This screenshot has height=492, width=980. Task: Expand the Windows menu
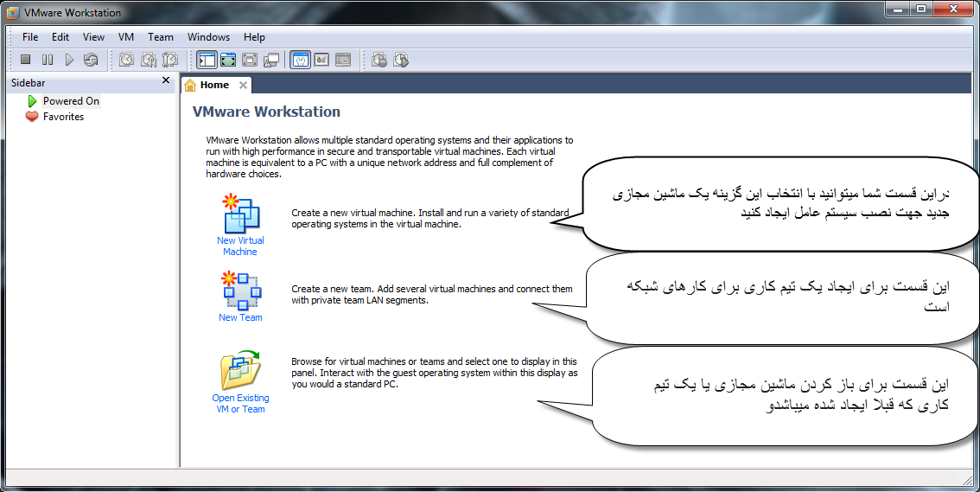click(x=208, y=37)
